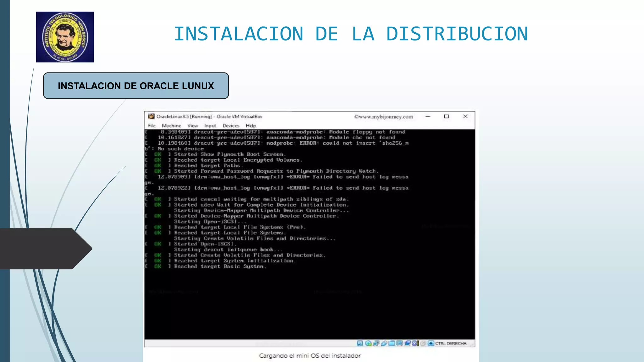Viewport: 644px width, 362px height.
Task: Click the CTRL DERECHA host key label
Action: point(451,343)
